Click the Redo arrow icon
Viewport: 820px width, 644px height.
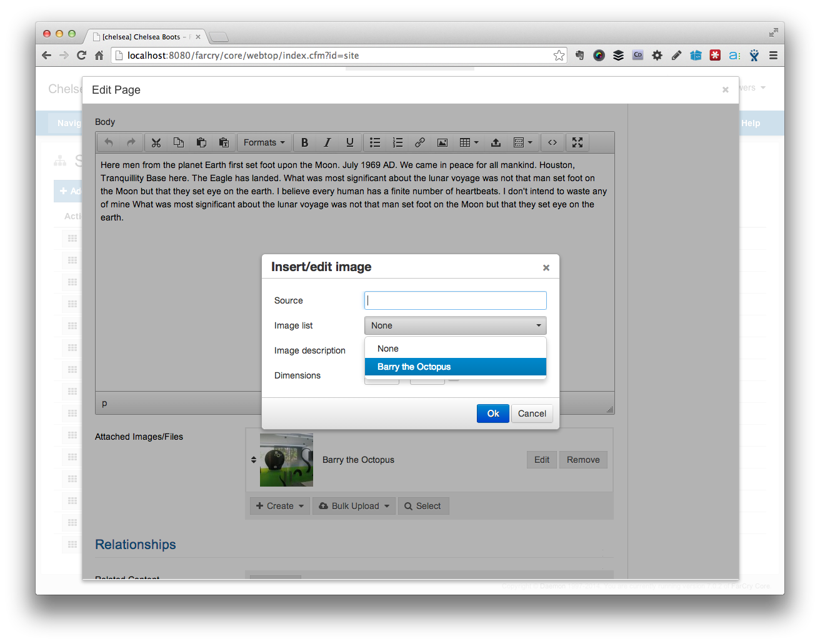point(131,142)
